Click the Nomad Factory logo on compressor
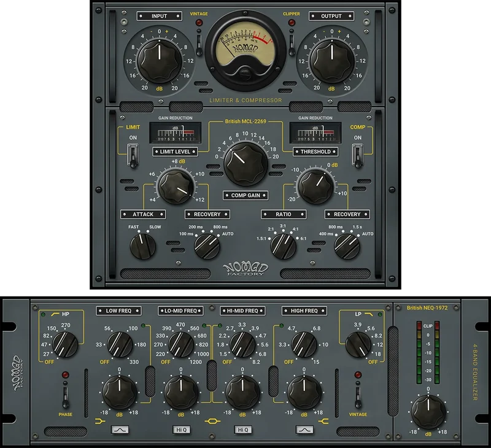Viewport: 491px width, 448px height. (245, 269)
